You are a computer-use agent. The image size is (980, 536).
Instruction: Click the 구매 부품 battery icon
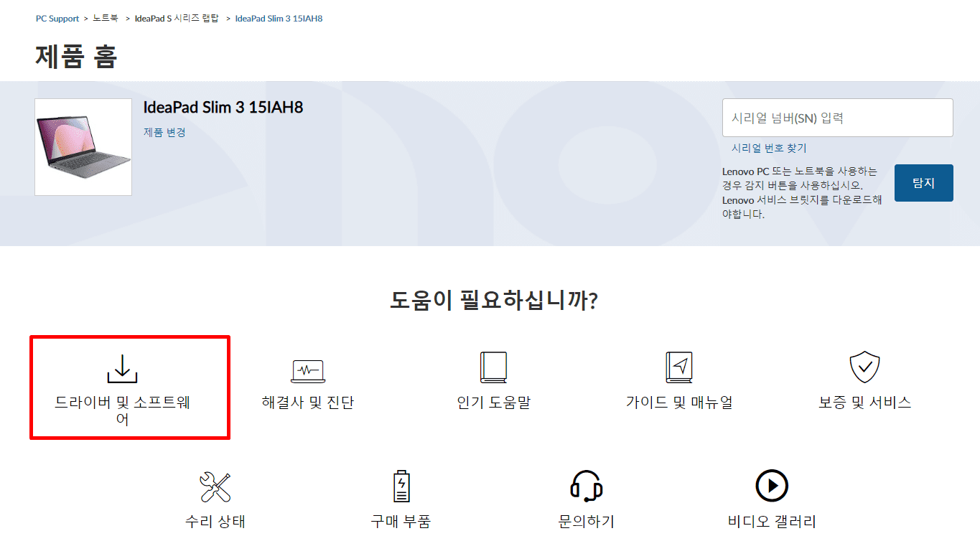pyautogui.click(x=401, y=486)
